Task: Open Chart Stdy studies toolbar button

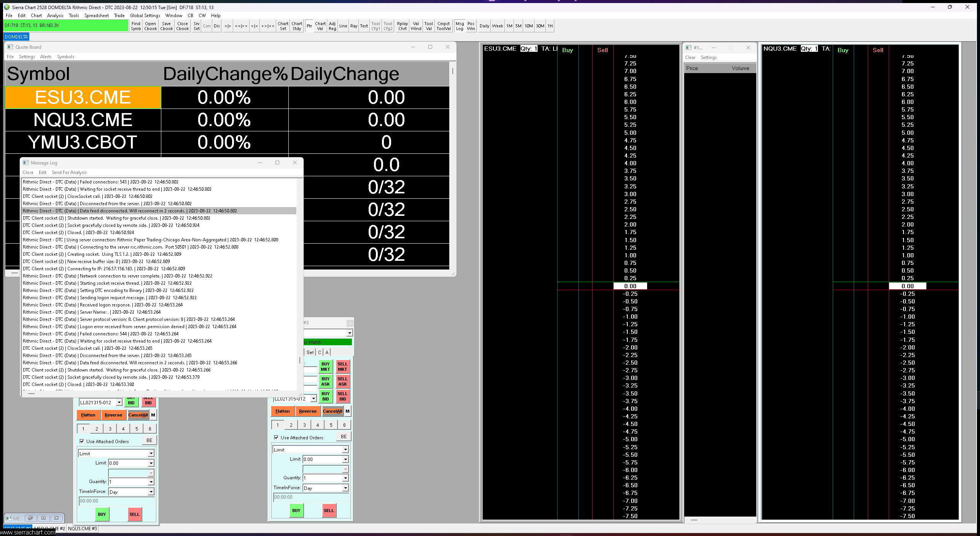Action: click(x=297, y=26)
